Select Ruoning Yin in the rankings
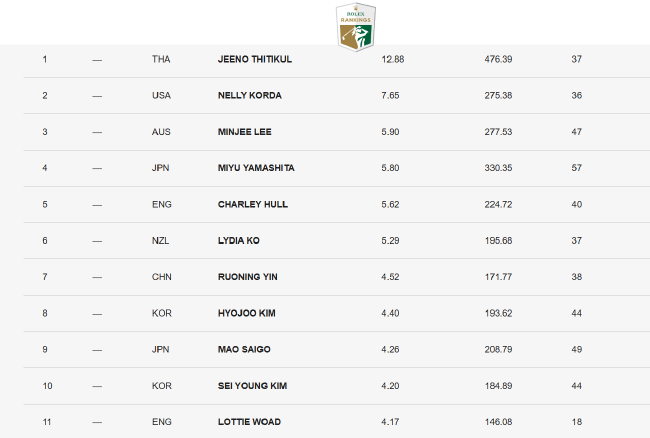This screenshot has height=438, width=650. tap(247, 277)
